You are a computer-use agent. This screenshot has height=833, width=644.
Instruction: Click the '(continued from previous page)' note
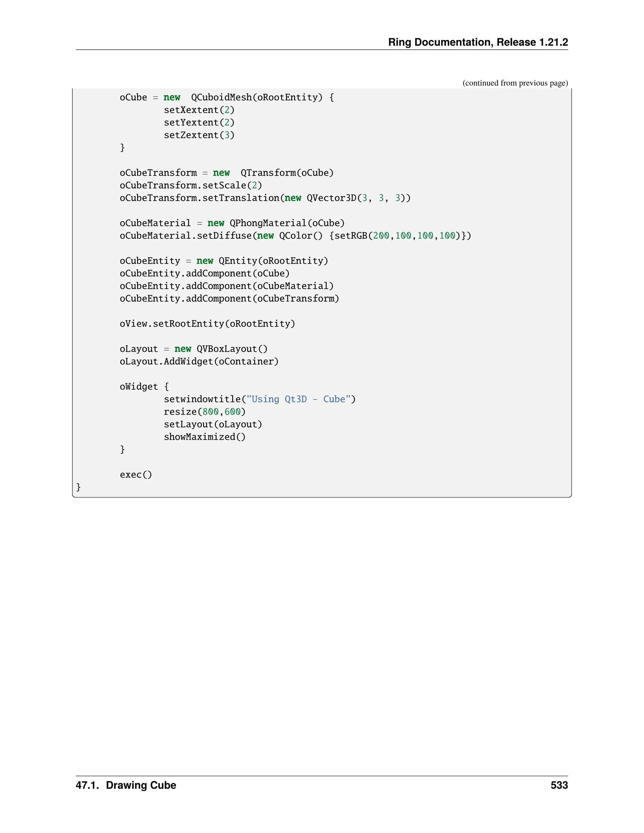point(515,83)
